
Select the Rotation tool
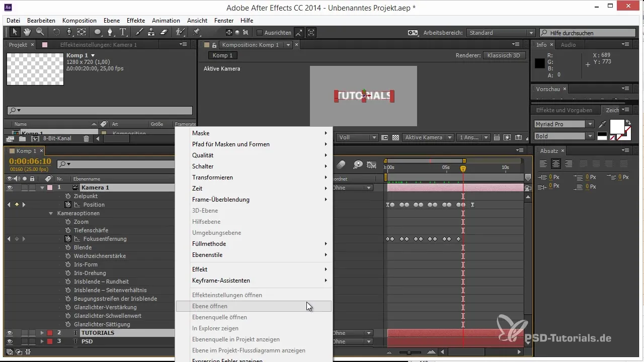56,32
